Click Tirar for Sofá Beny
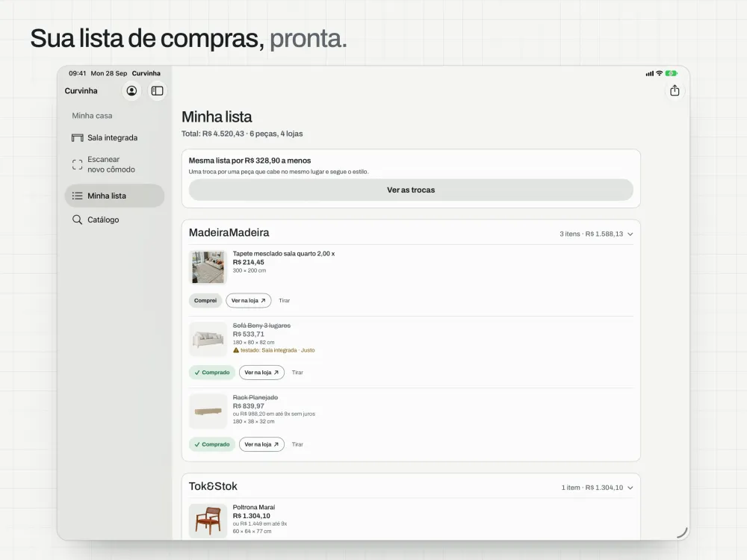The height and width of the screenshot is (560, 747). pyautogui.click(x=297, y=373)
